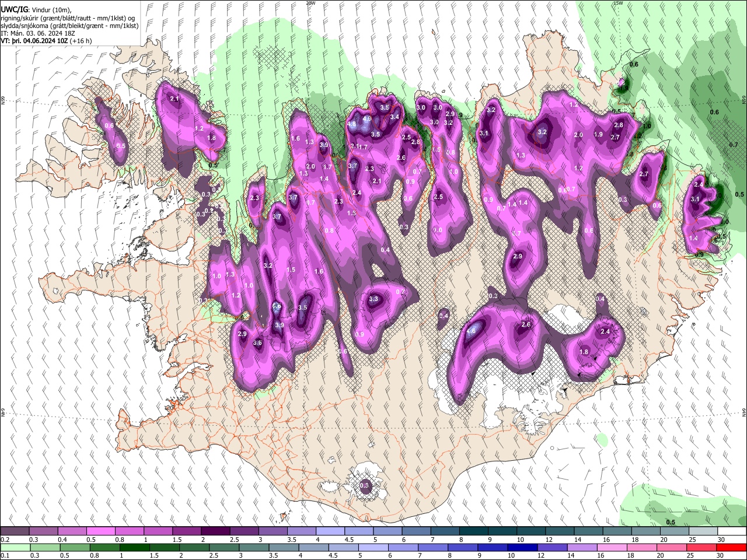Click the '20W' longitude label at top
Screen dimensions: 747x560
[310, 3]
